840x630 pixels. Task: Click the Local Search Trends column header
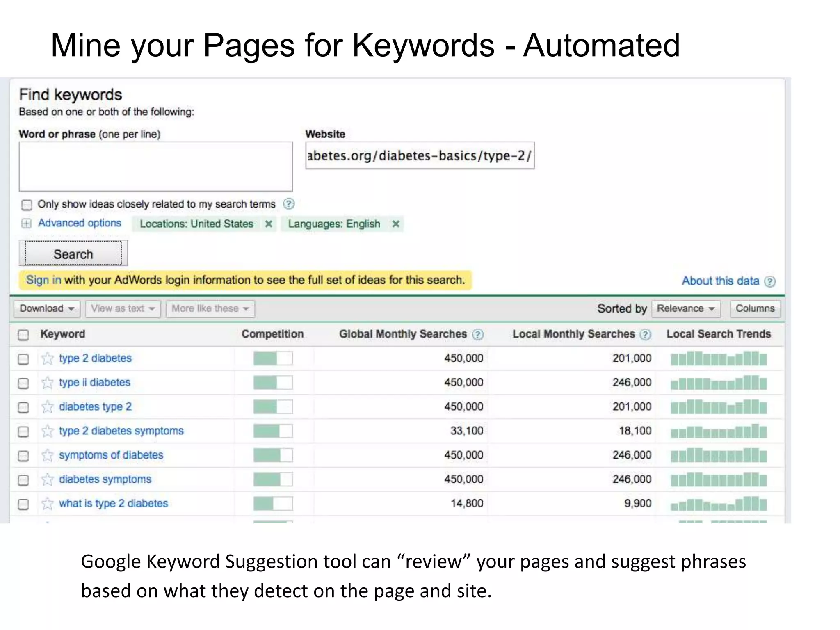click(719, 334)
